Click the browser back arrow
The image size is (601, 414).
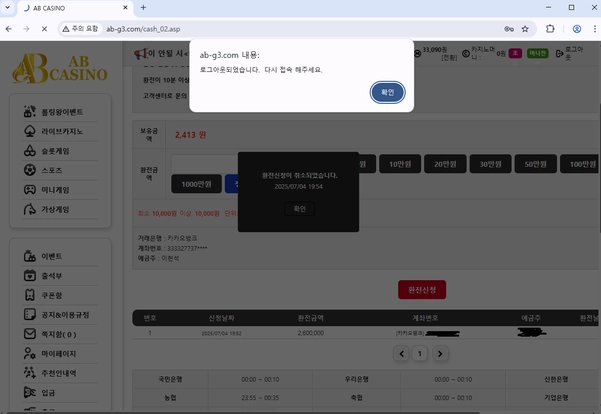pos(11,30)
